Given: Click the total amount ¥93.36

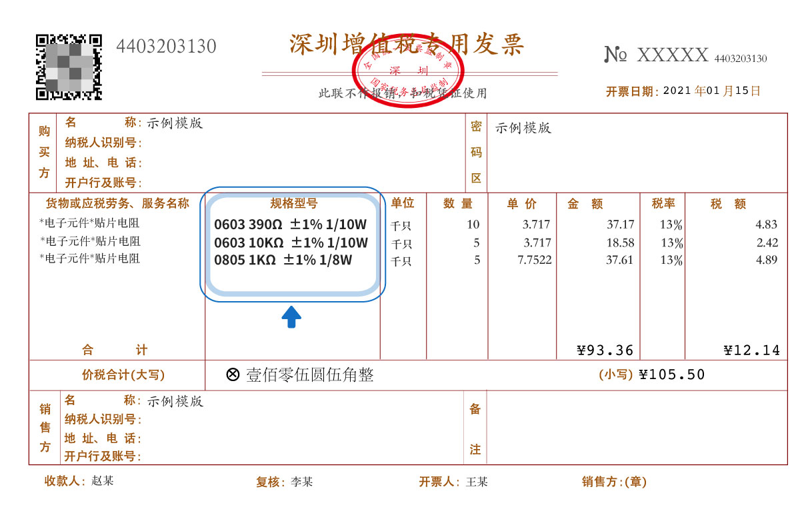Looking at the screenshot, I should click(605, 350).
